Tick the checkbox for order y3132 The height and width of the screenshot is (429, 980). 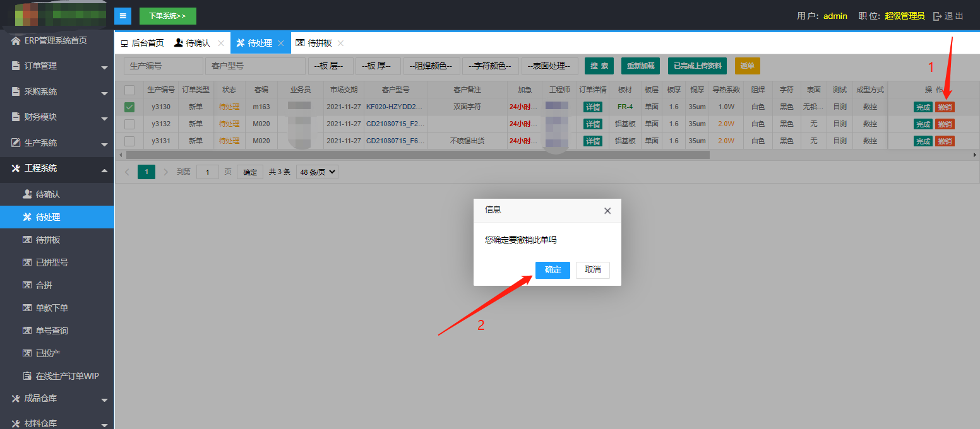point(129,124)
